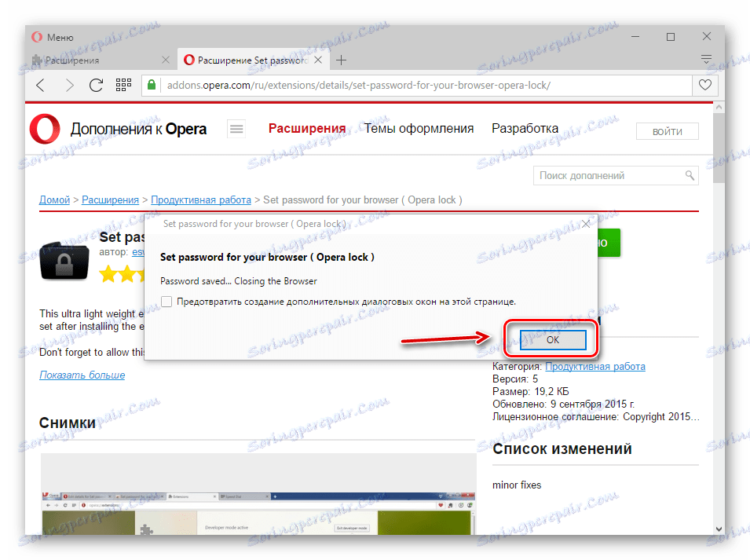Click 'Обновлено: 9 сентября 2015 г.' text
750x560 pixels.
point(563,404)
